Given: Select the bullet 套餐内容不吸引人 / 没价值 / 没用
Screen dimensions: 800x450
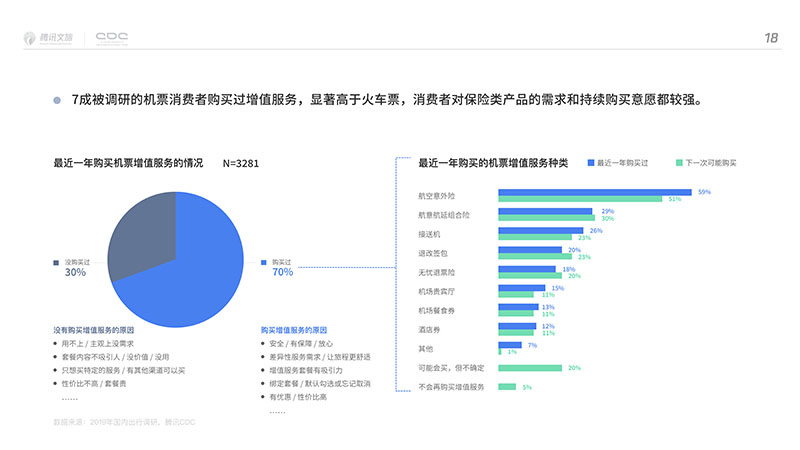Looking at the screenshot, I should 115,357.
